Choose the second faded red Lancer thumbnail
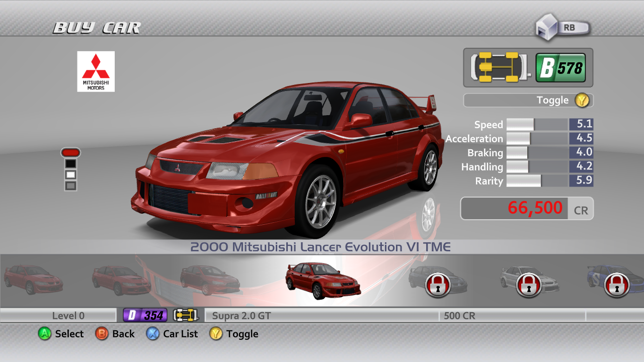 (121, 280)
